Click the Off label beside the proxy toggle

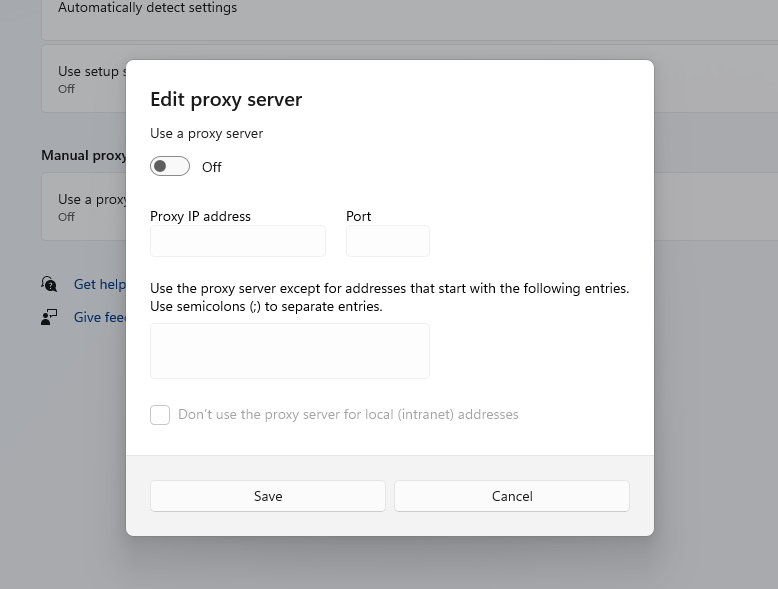[212, 167]
